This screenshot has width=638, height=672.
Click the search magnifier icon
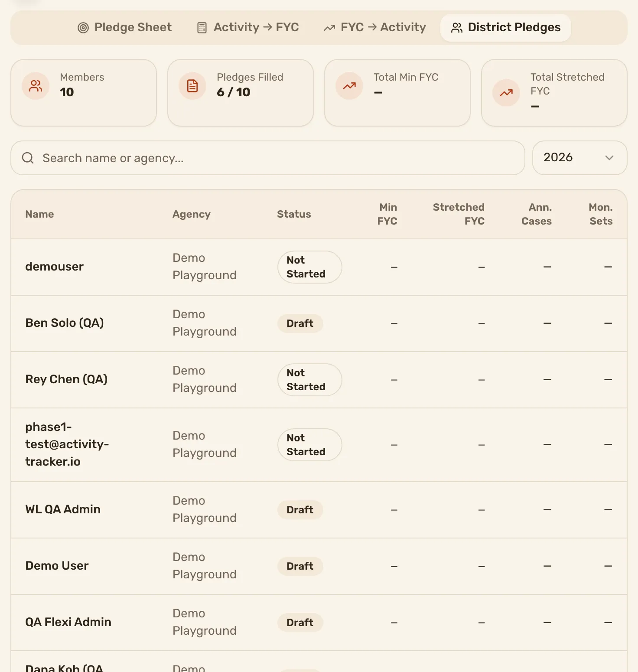tap(28, 158)
